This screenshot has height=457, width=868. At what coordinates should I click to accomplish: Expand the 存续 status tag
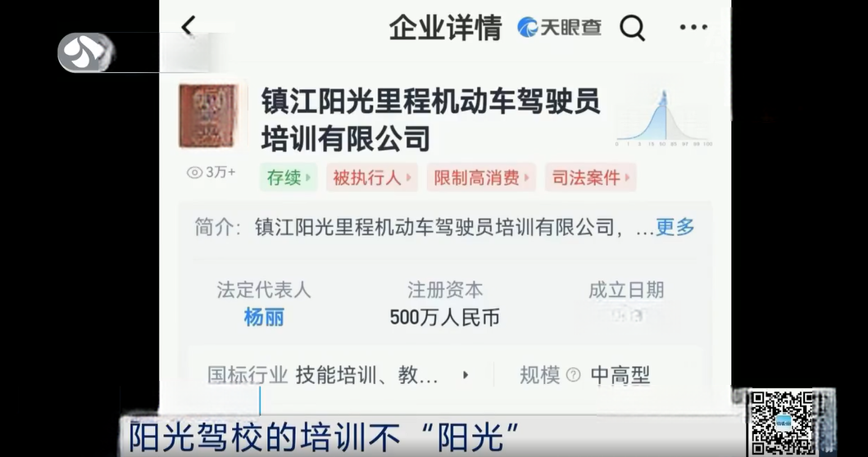288,178
